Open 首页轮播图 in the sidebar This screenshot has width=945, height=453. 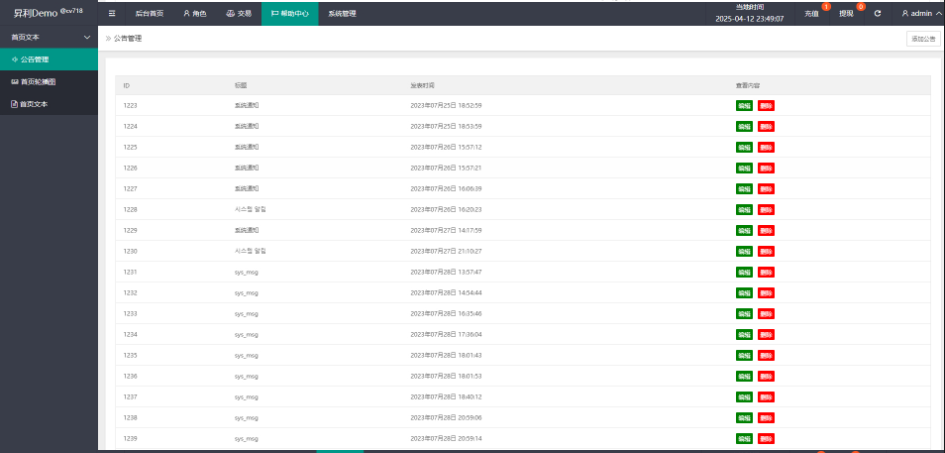(x=49, y=81)
